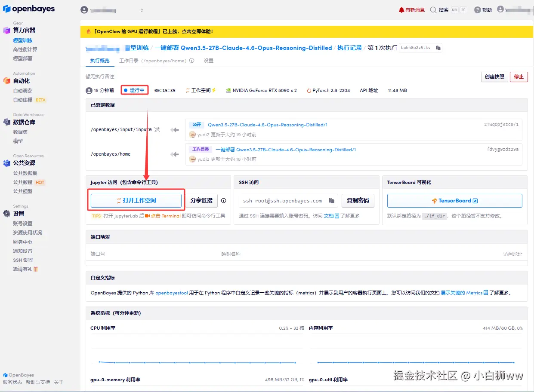Click the NVIDIA GeForce RTX 5090 x 2 label
Image resolution: width=534 pixels, height=392 pixels.
click(x=261, y=90)
